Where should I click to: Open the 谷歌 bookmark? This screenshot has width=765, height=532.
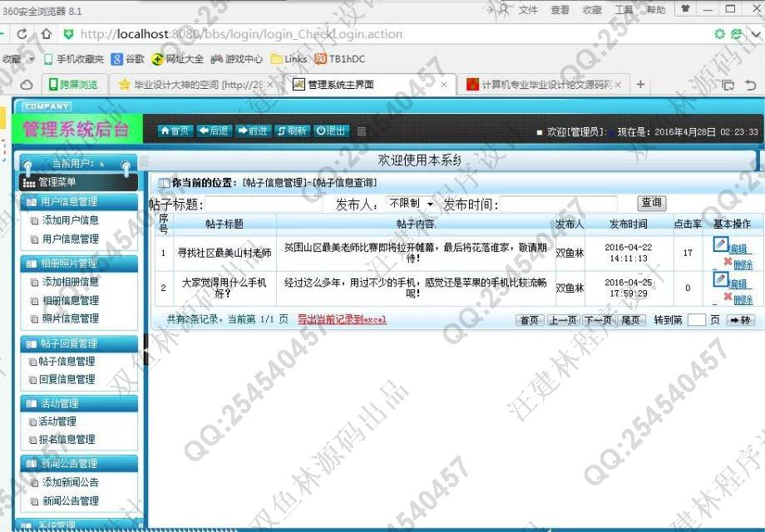pyautogui.click(x=128, y=59)
